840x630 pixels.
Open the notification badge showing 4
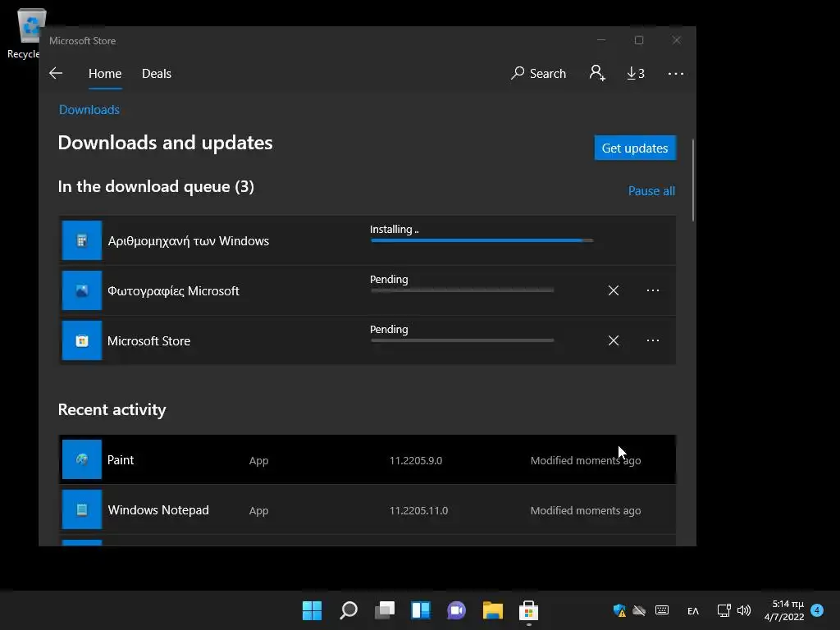click(817, 610)
